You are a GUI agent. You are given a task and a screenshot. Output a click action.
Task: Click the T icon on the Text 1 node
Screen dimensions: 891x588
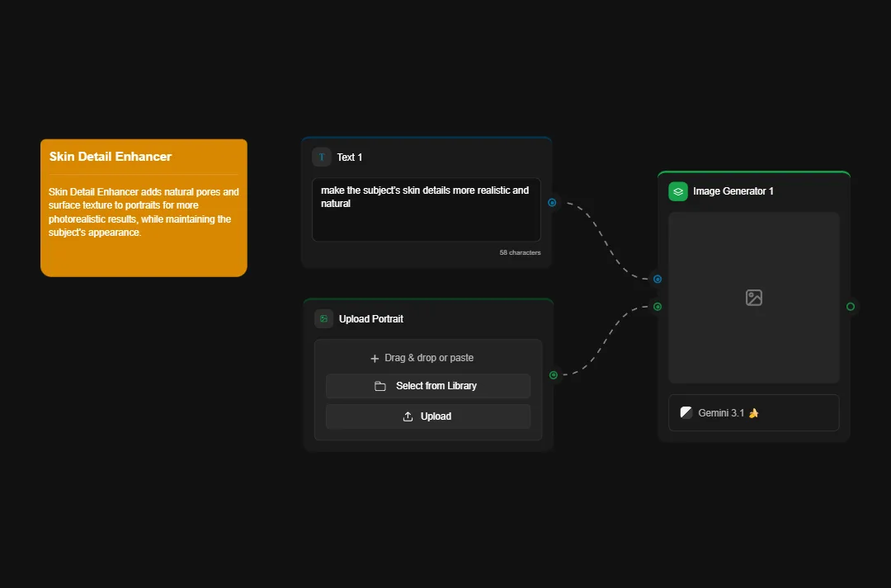[321, 157]
